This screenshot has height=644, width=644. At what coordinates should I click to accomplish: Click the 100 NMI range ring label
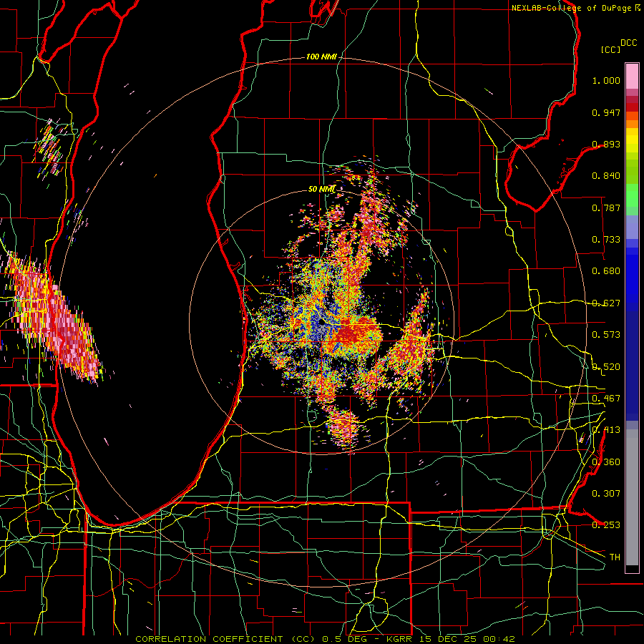[x=321, y=57]
